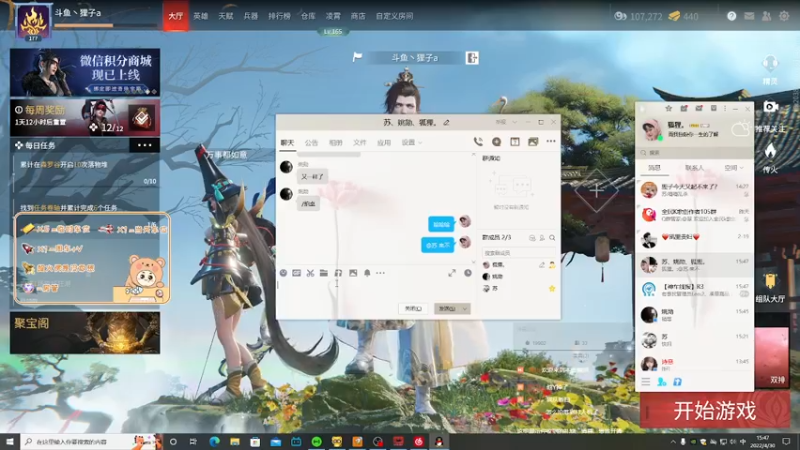Click the close chat button

(x=413, y=309)
